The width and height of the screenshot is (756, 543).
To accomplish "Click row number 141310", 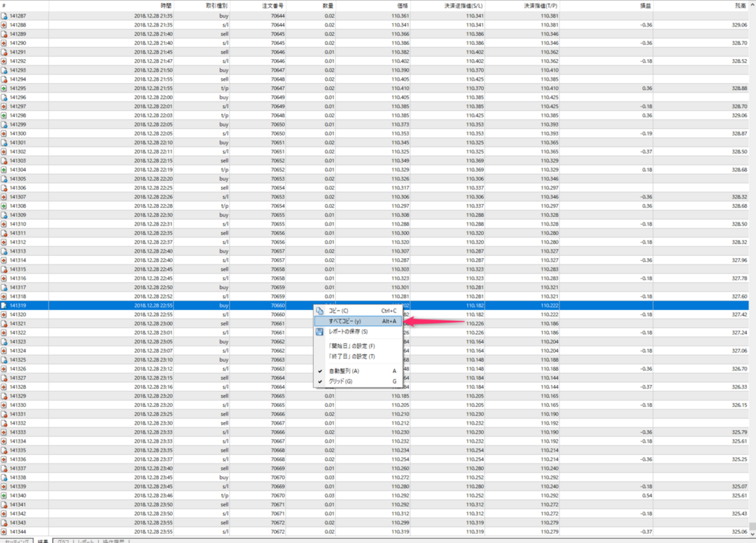I will (x=18, y=224).
